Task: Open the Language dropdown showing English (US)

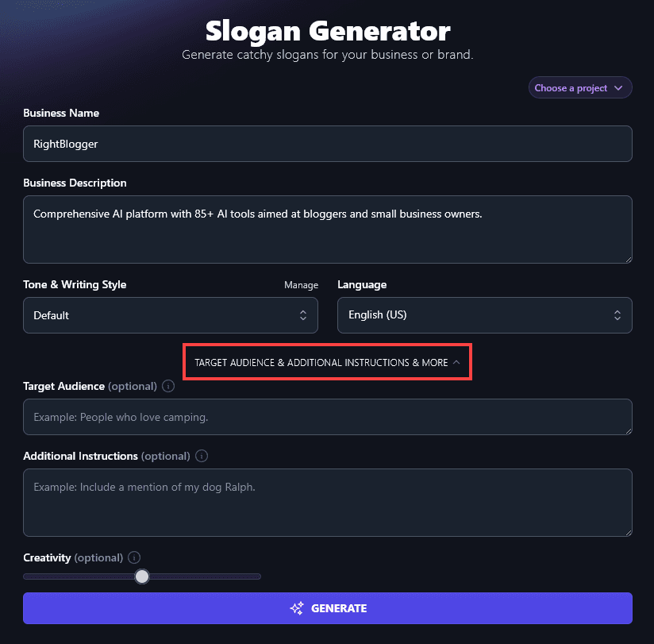Action: click(484, 315)
